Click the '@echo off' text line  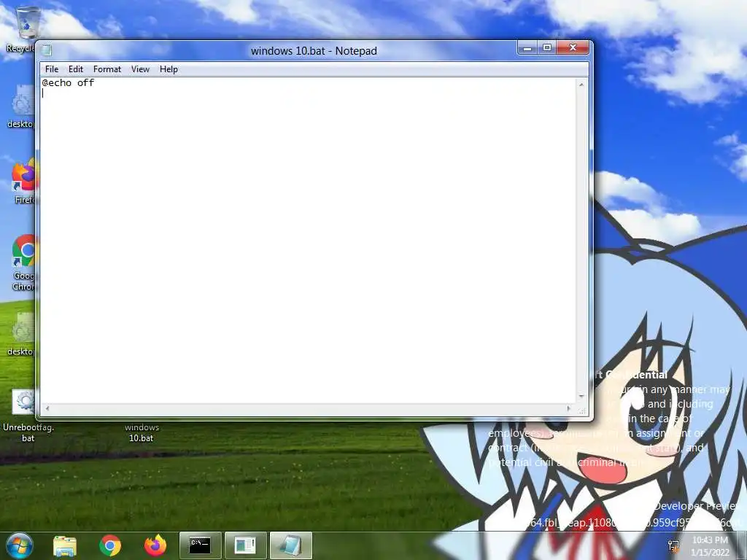(68, 83)
